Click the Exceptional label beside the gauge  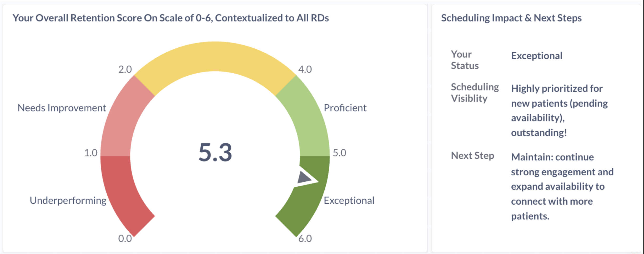pos(349,201)
